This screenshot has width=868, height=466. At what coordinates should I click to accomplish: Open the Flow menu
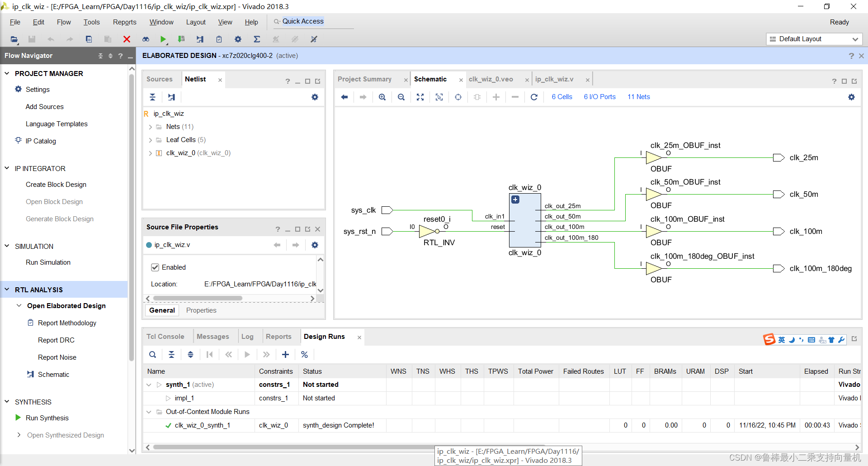coord(64,22)
